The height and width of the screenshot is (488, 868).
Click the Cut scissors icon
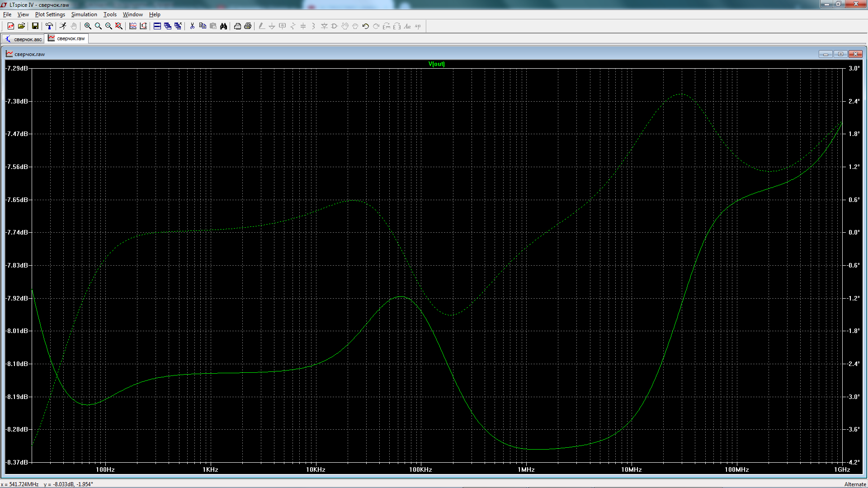click(x=192, y=26)
